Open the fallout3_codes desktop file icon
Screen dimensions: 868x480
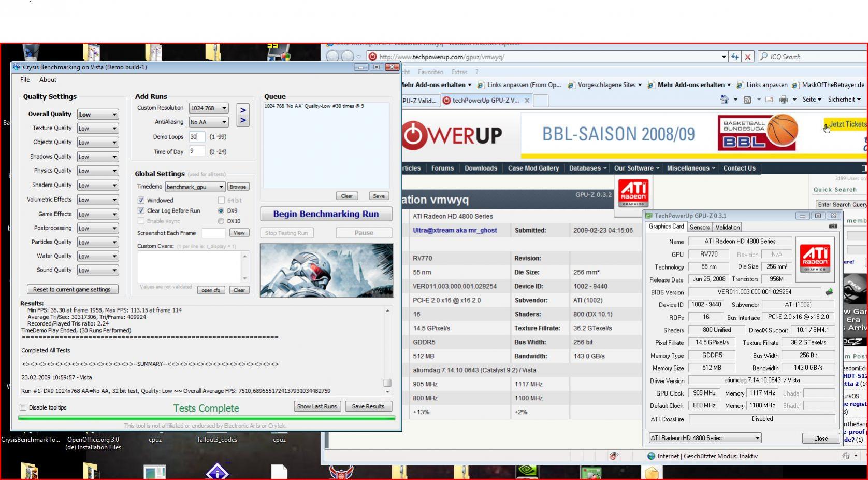pos(217,440)
